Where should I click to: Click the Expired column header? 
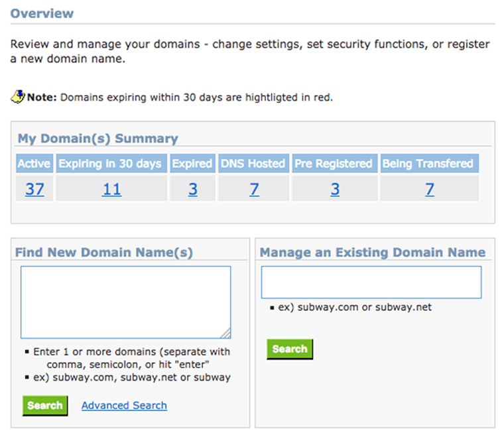192,163
